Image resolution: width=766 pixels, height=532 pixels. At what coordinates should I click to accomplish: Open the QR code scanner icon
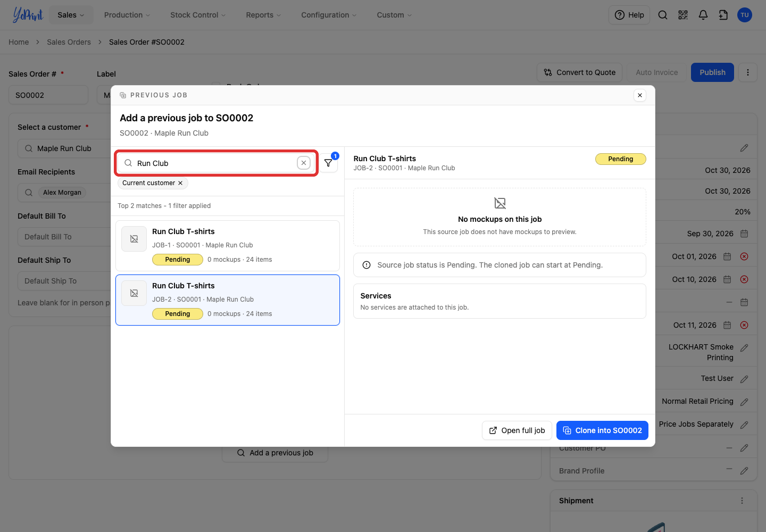point(683,15)
